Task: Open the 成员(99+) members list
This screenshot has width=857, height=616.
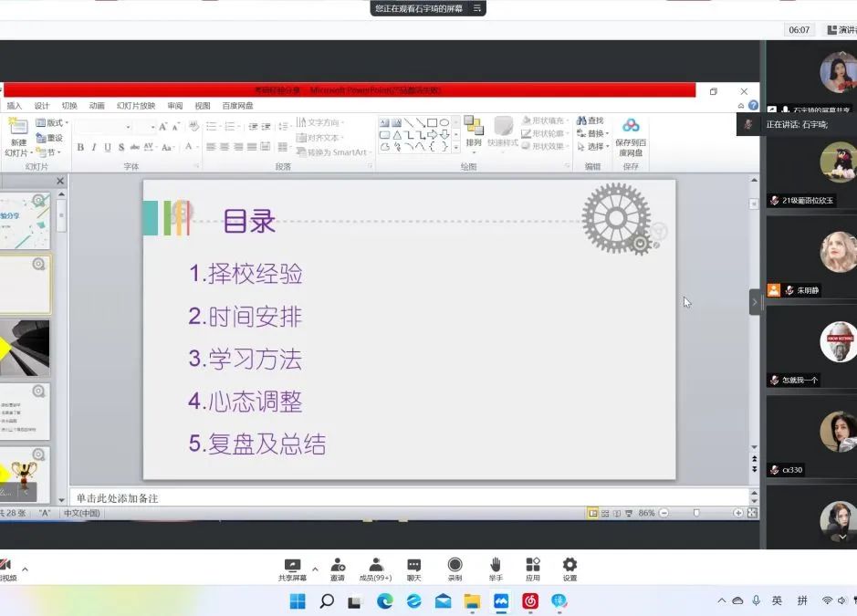Action: 375,569
